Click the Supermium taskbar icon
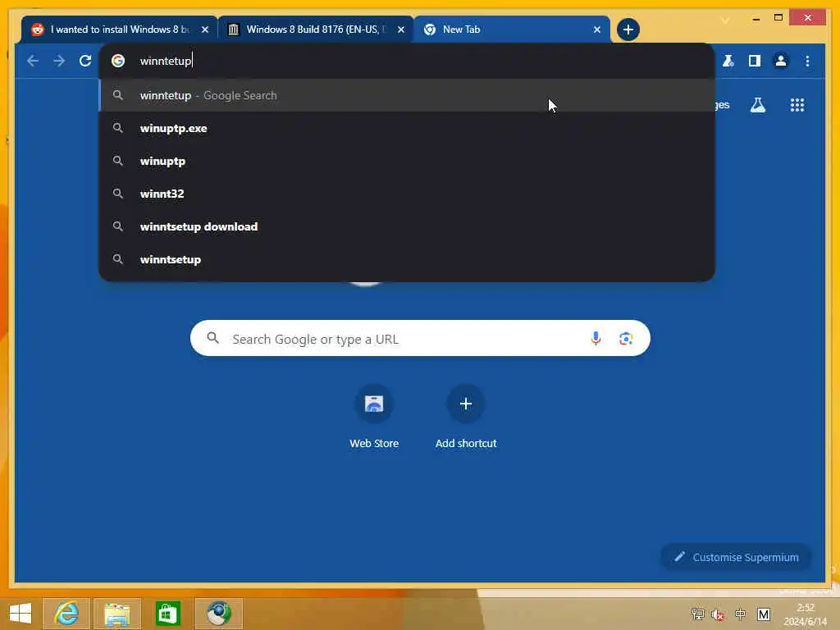Image resolution: width=840 pixels, height=630 pixels. tap(218, 614)
